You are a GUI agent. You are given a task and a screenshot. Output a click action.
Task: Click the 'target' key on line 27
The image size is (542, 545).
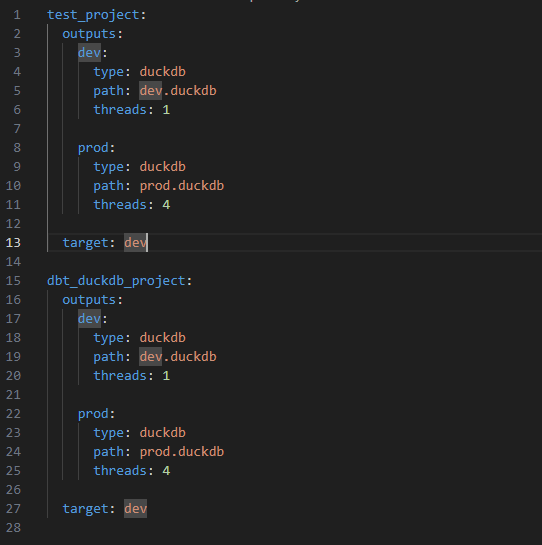[86, 509]
